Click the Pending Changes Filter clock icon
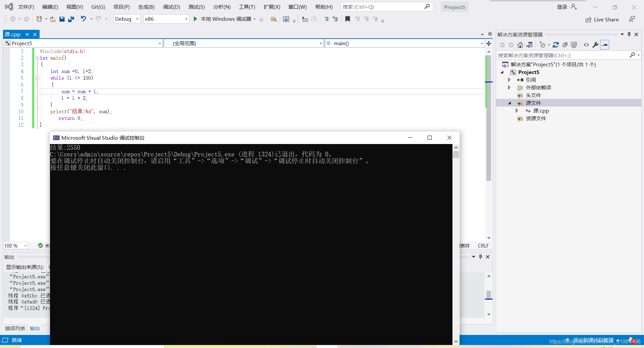Image resolution: width=644 pixels, height=348 pixels. (x=542, y=45)
